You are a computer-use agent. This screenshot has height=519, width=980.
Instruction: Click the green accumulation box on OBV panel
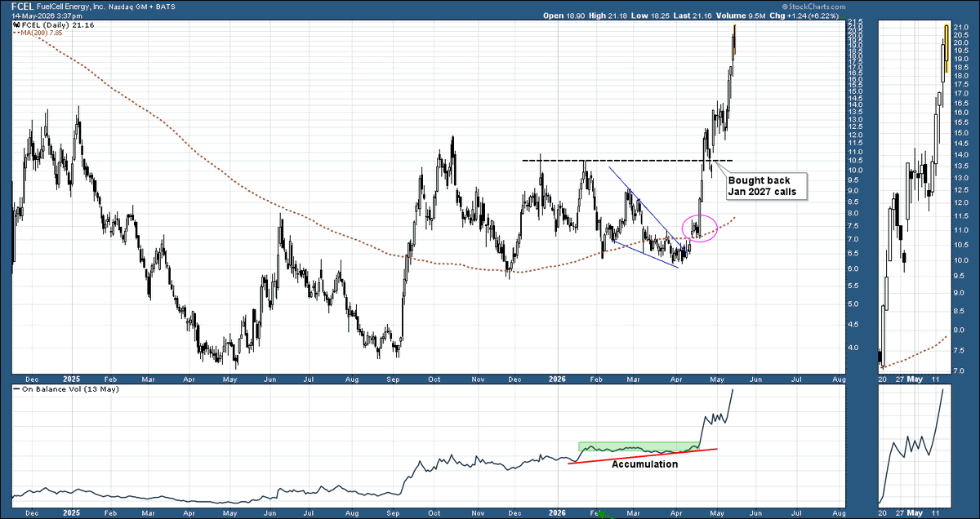(638, 447)
